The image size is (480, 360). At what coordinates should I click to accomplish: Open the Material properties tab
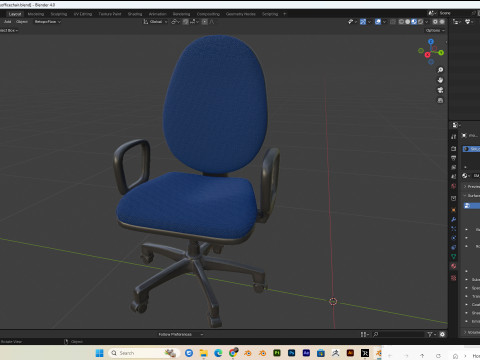click(x=454, y=266)
